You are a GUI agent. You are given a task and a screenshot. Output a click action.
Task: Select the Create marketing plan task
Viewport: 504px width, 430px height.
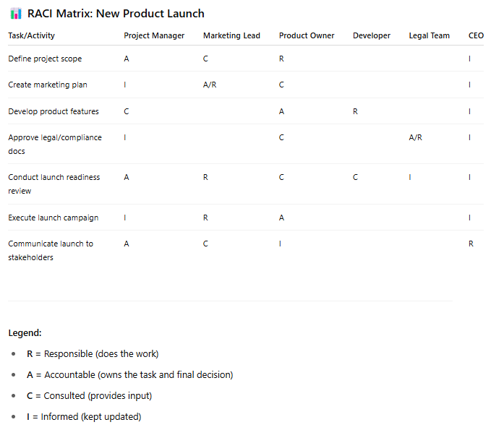pyautogui.click(x=48, y=85)
